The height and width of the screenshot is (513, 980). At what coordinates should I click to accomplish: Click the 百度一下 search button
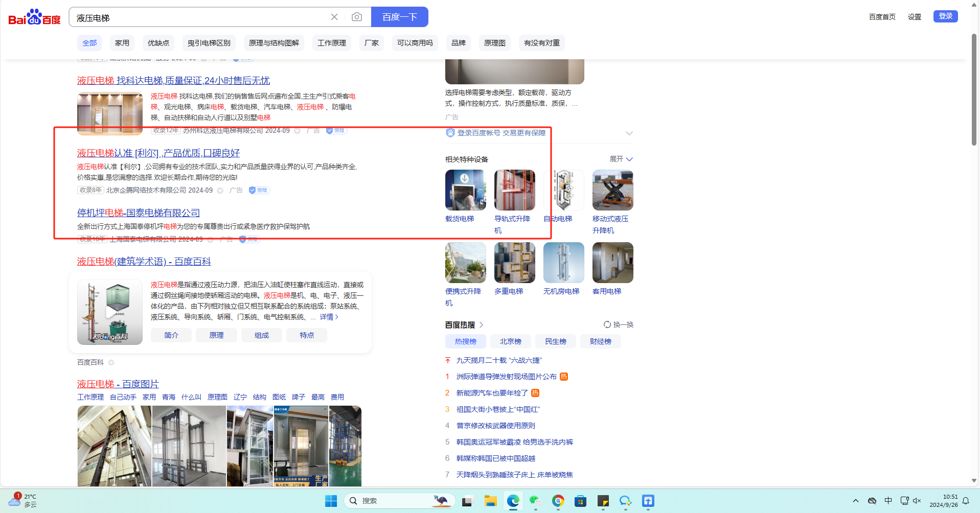click(400, 17)
